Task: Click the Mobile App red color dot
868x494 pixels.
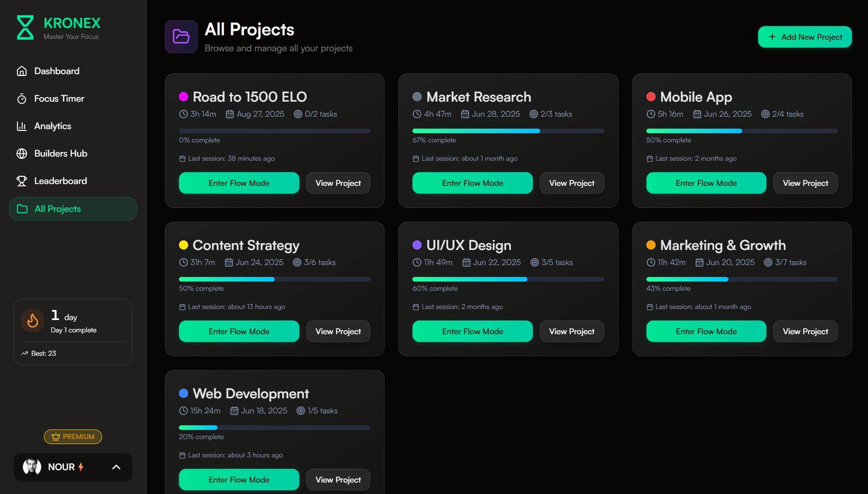Action: pyautogui.click(x=651, y=97)
